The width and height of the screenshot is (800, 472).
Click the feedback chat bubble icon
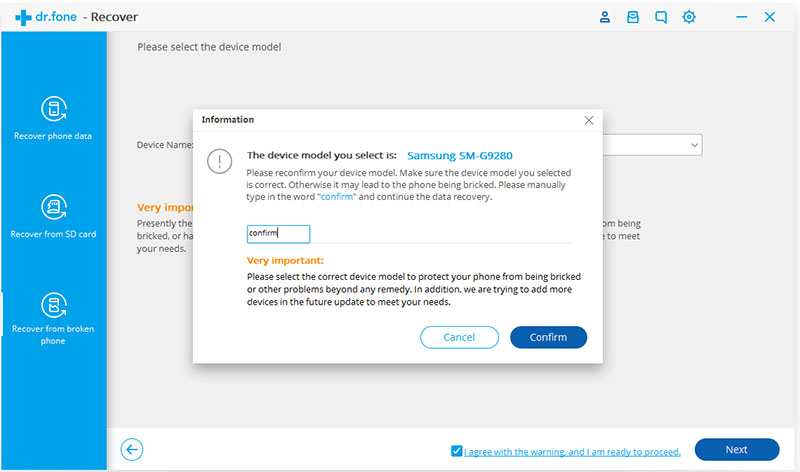coord(660,17)
